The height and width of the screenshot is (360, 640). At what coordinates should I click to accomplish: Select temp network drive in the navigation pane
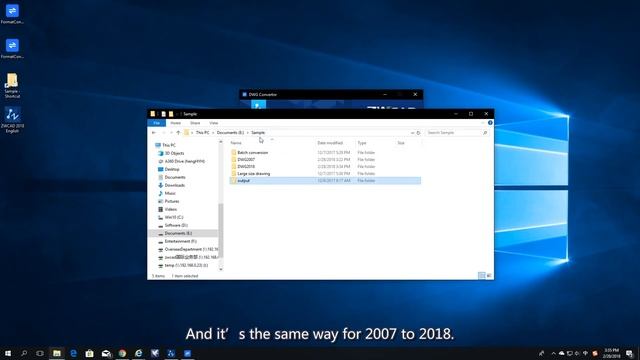click(186, 265)
